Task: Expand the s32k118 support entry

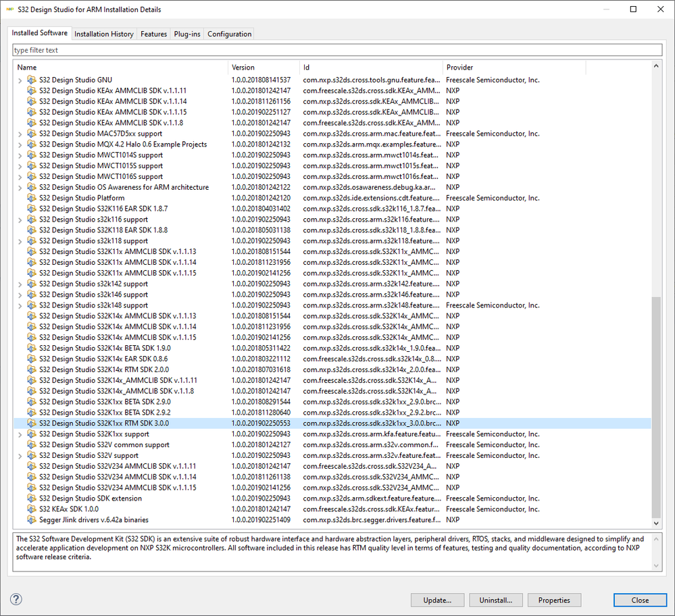Action: [x=20, y=242]
